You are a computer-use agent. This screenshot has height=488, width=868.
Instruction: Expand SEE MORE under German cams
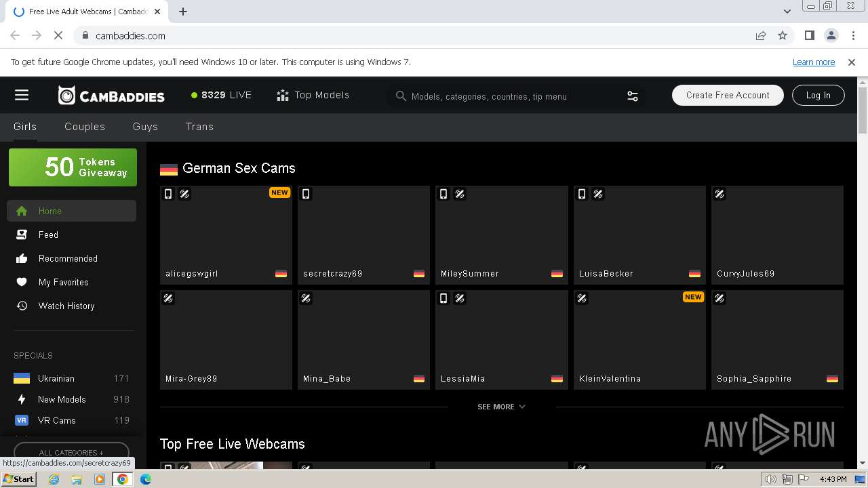tap(501, 407)
